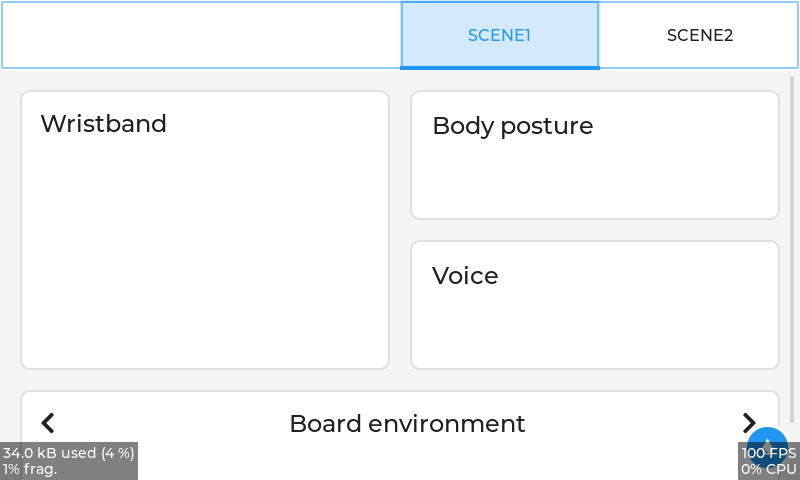Click the Board environment title
The width and height of the screenshot is (800, 480).
coord(407,423)
